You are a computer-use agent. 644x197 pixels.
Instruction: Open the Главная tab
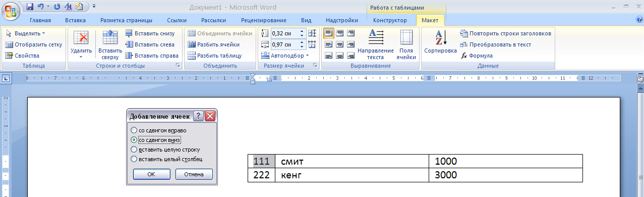40,20
